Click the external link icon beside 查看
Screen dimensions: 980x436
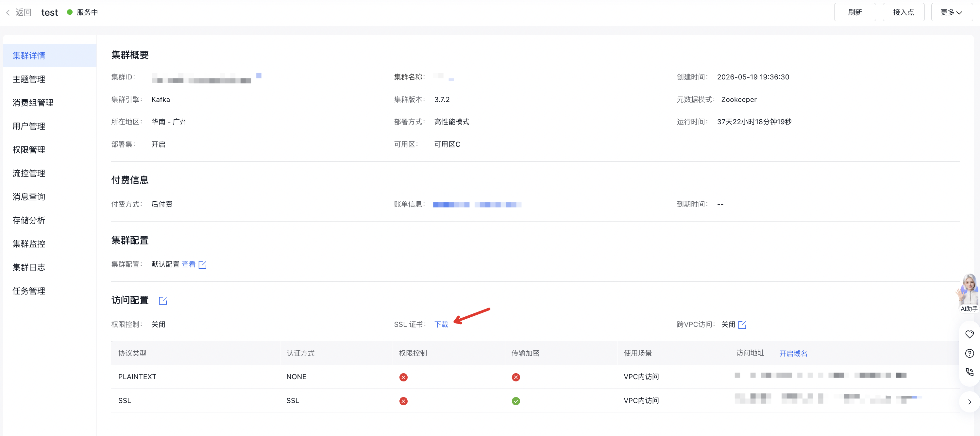tap(202, 264)
